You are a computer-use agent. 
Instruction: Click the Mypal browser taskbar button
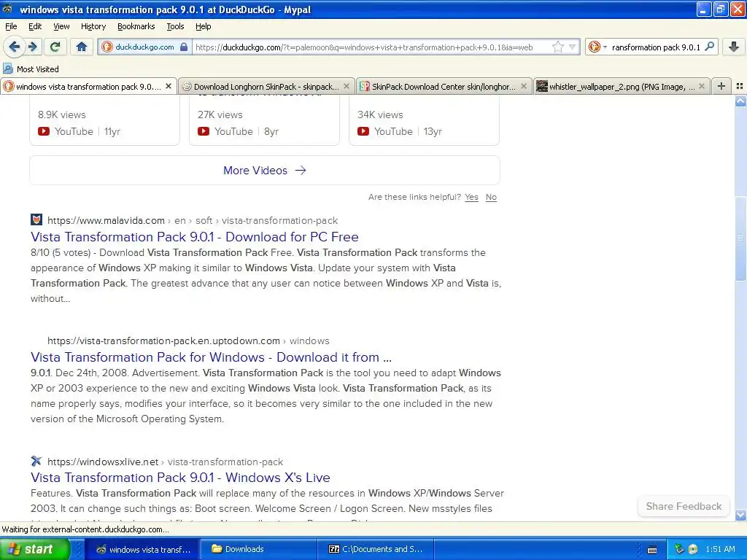click(x=142, y=549)
